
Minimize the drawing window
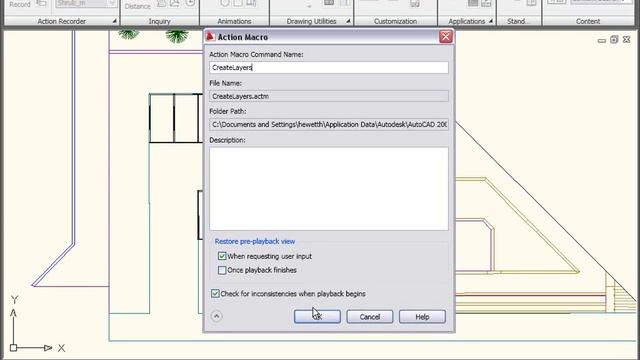[x=601, y=40]
